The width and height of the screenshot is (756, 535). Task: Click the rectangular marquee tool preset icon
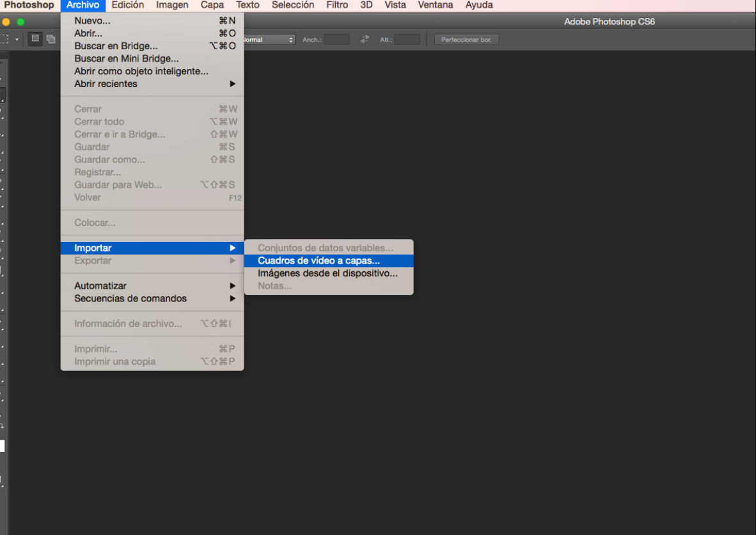(x=4, y=39)
